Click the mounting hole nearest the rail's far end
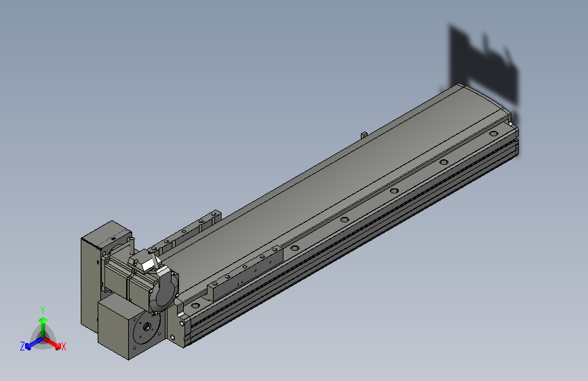The height and width of the screenshot is (381, 588). (494, 134)
